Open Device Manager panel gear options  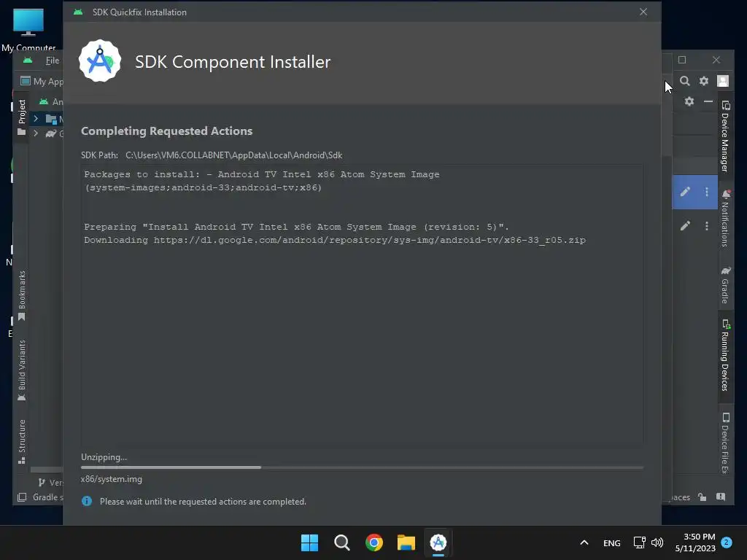pos(689,101)
